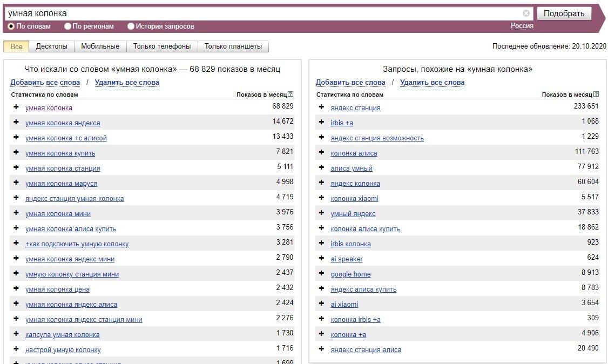Add '+как подключить умную колонку' with plus icon
Screen dimensions: 608x364
click(16, 243)
